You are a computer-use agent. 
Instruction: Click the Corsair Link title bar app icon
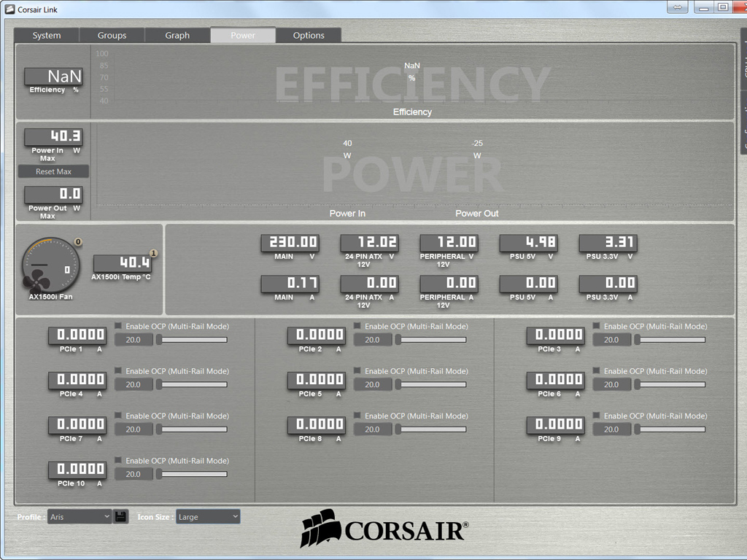point(9,9)
